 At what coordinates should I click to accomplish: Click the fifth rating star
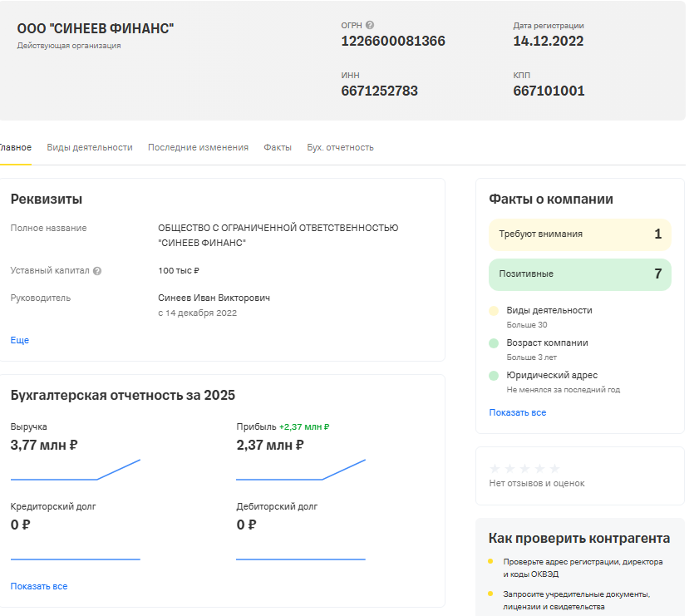553,467
